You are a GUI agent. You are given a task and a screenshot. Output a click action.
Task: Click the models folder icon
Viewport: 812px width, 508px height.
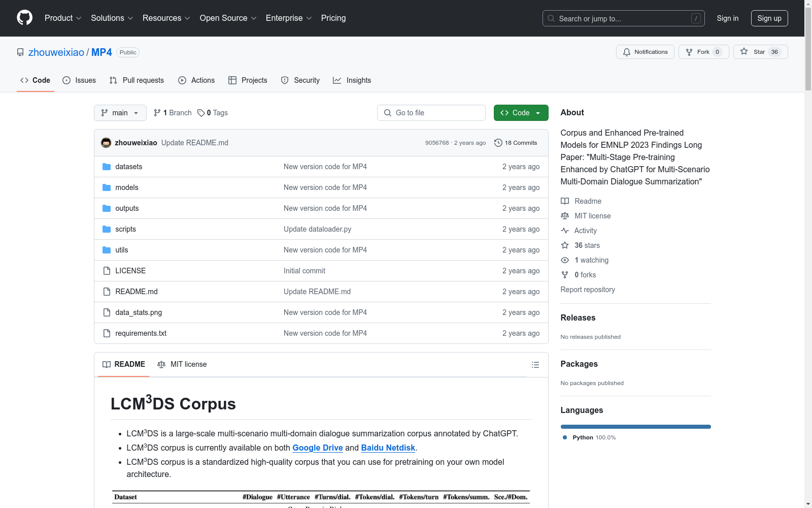107,187
